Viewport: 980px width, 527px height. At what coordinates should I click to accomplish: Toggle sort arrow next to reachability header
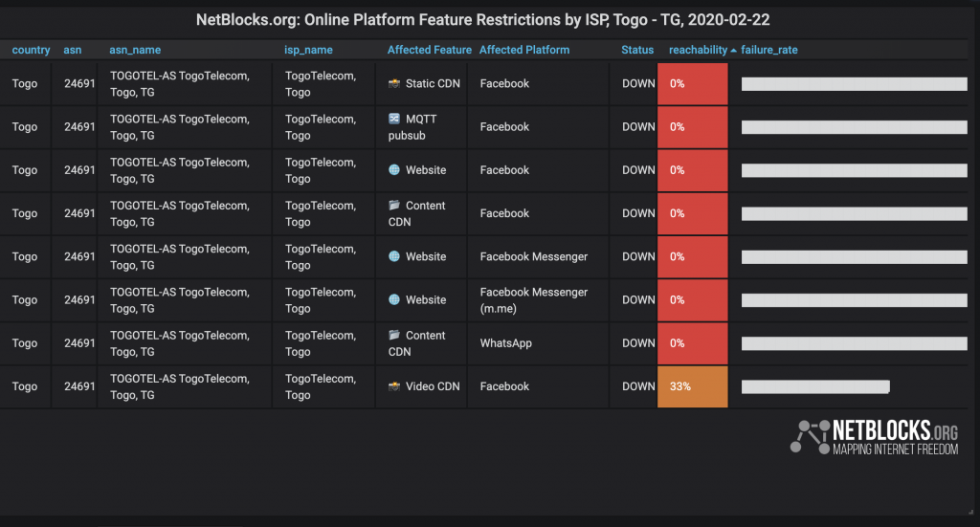733,50
